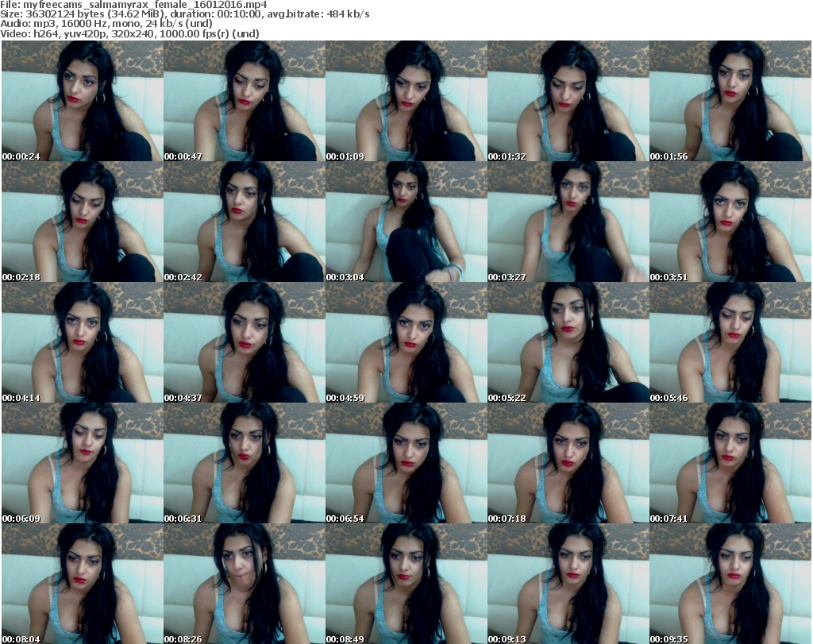Select the frame stamped 00:05:22

[x=568, y=342]
